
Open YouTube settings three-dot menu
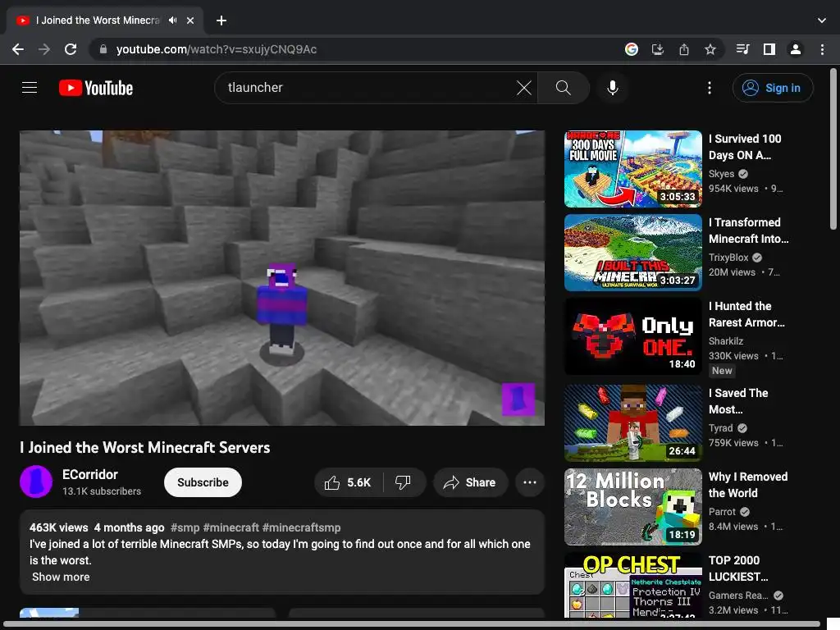[710, 87]
